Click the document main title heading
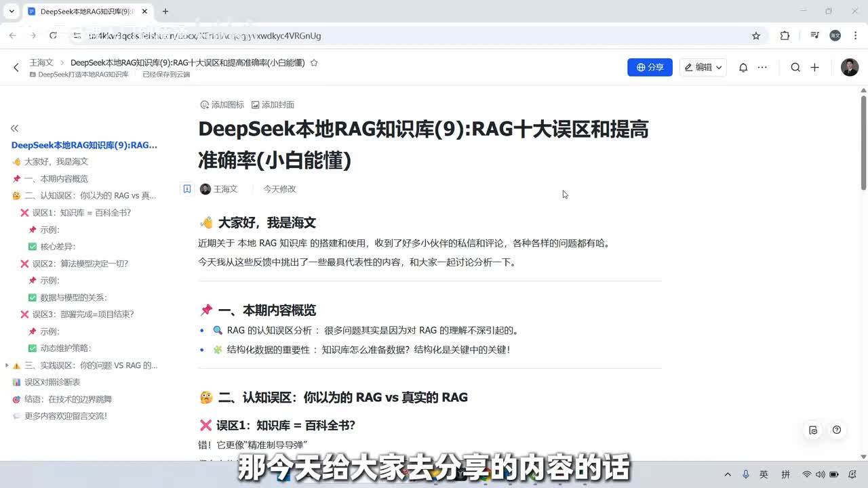Viewport: 868px width, 488px height. coord(423,144)
